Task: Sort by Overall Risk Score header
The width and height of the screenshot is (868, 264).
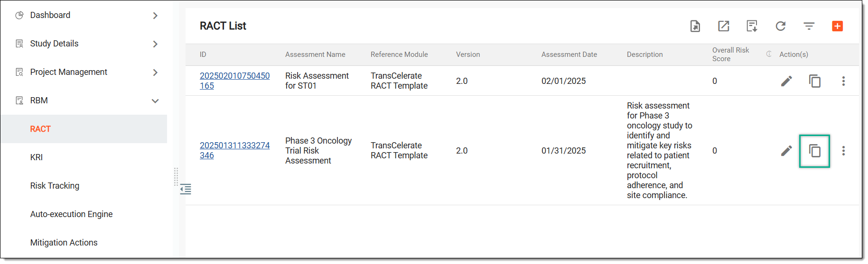Action: point(730,55)
